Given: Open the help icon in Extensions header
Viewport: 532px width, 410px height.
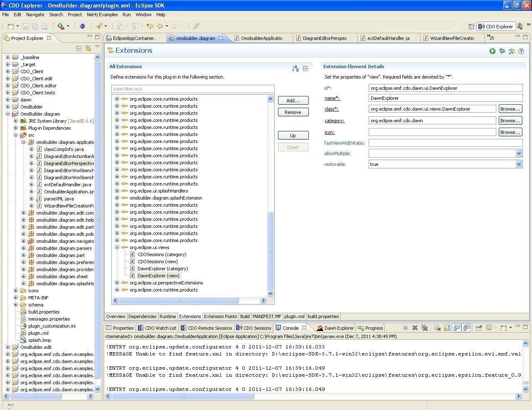Looking at the screenshot, I should click(x=521, y=51).
